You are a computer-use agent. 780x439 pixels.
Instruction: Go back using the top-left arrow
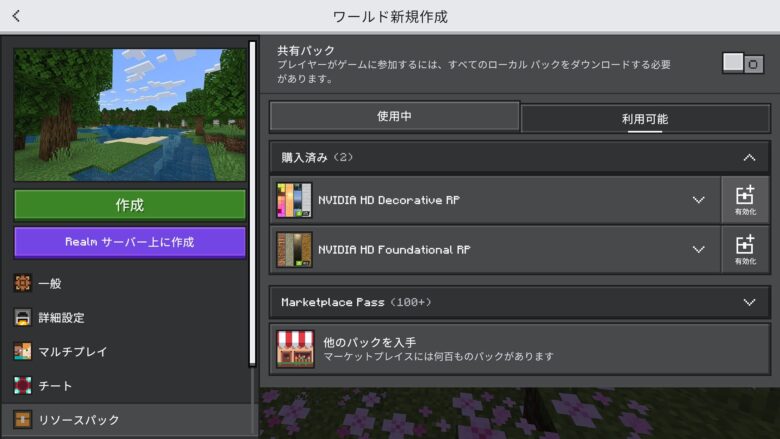(x=16, y=16)
